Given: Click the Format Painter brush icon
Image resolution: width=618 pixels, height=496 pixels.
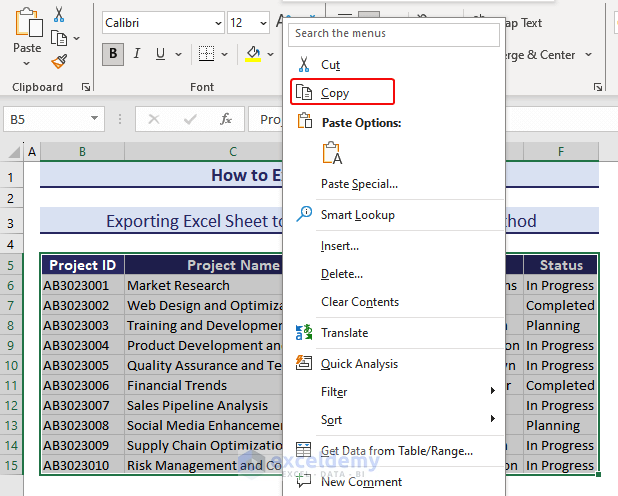Looking at the screenshot, I should coord(59,61).
